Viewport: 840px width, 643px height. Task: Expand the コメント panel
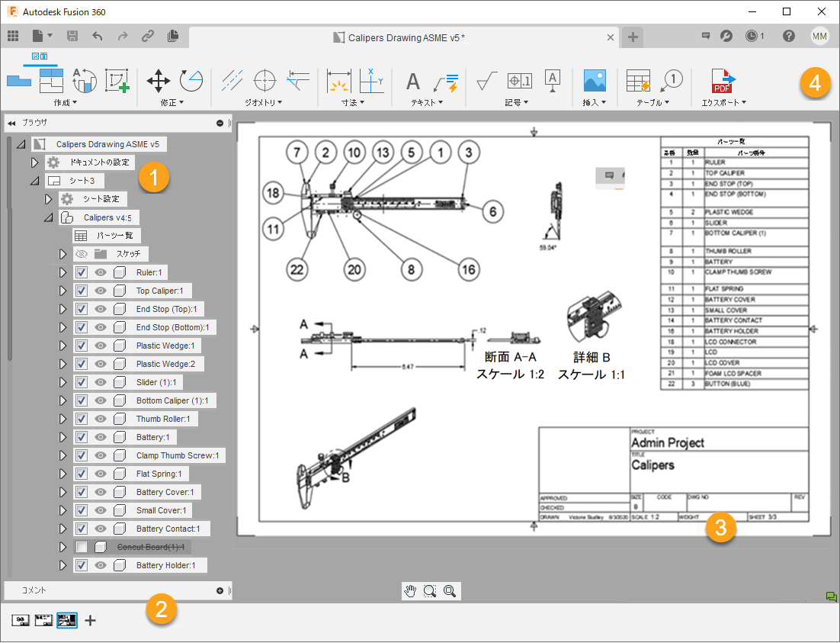click(x=220, y=590)
